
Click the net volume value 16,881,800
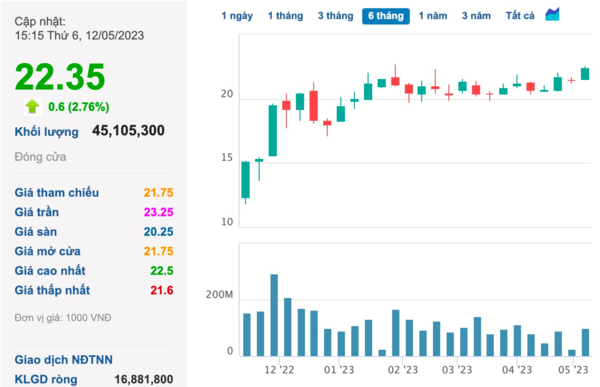click(x=144, y=379)
